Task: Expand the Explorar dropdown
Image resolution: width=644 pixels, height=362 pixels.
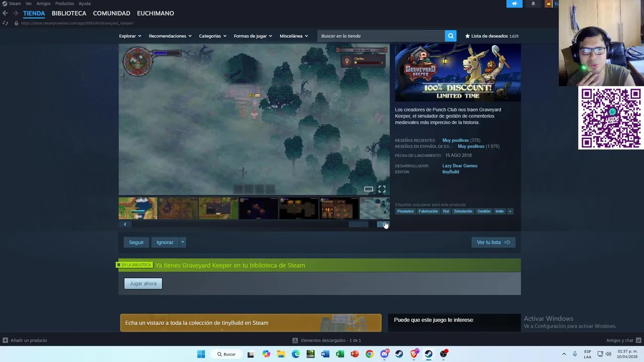Action: [x=130, y=36]
